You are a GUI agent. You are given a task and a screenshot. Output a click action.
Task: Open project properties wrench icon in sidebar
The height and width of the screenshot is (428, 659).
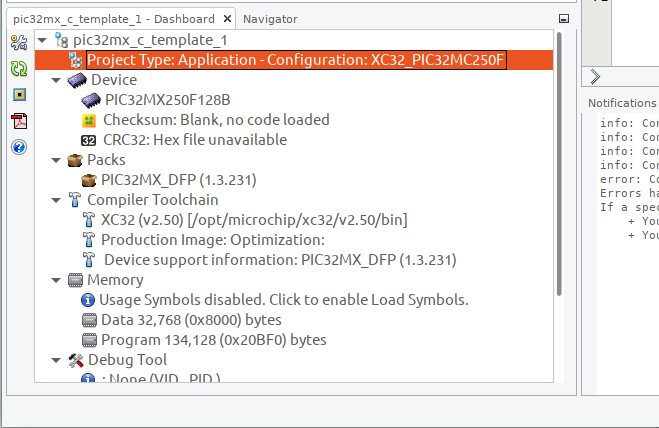pyautogui.click(x=19, y=42)
